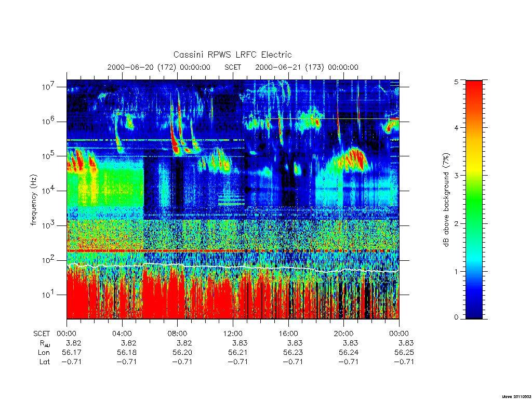The height and width of the screenshot is (399, 532).
Task: Click the colorbar tick label 4
Action: pyautogui.click(x=456, y=128)
